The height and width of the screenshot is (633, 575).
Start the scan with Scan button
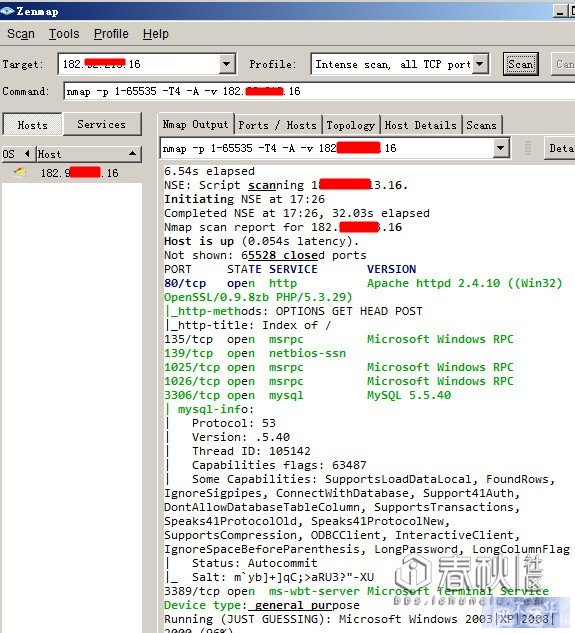click(520, 64)
